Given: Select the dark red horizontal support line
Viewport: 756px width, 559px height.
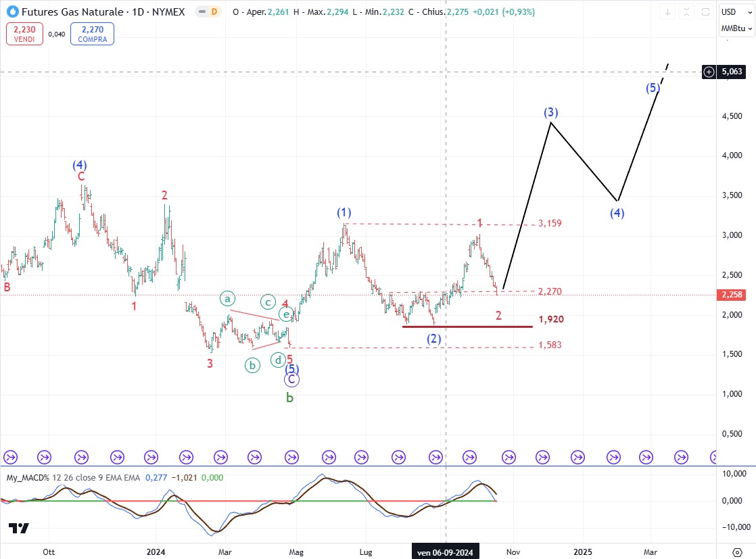Looking at the screenshot, I should point(467,326).
